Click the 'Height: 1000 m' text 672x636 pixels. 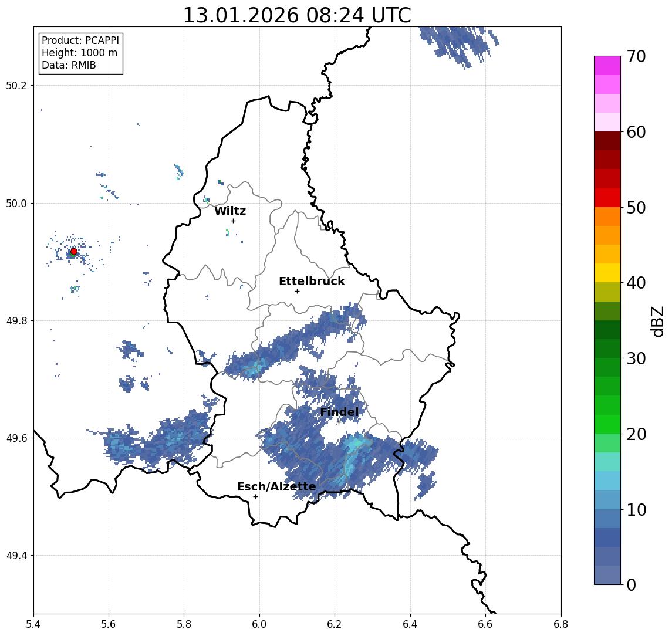[x=79, y=53]
